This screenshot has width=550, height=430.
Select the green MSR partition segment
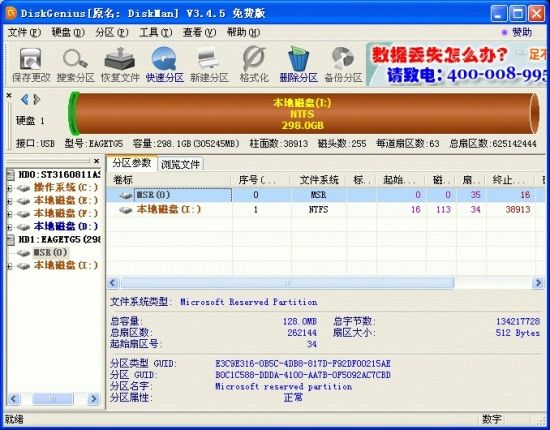(73, 113)
